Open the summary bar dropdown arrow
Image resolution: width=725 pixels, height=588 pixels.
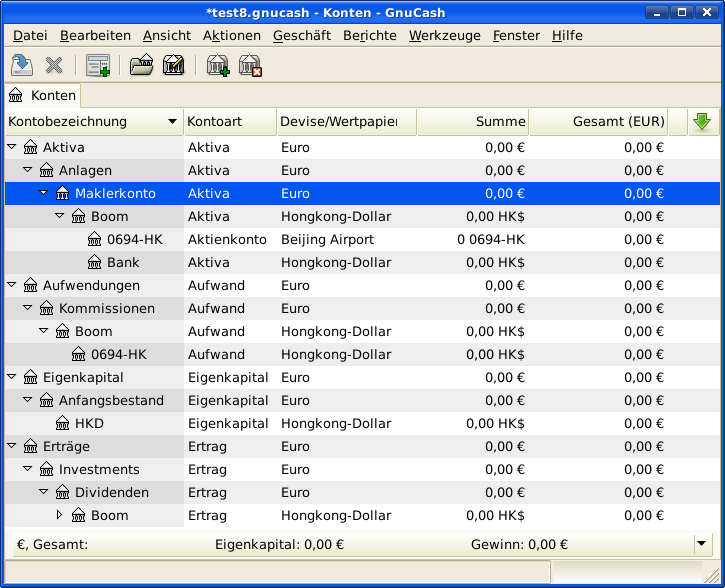pos(701,544)
